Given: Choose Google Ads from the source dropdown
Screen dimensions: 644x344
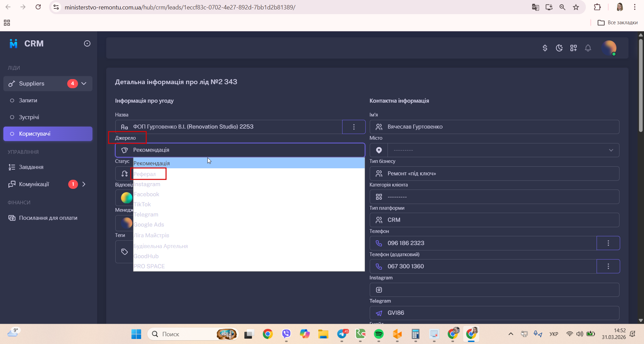Looking at the screenshot, I should [249, 225].
